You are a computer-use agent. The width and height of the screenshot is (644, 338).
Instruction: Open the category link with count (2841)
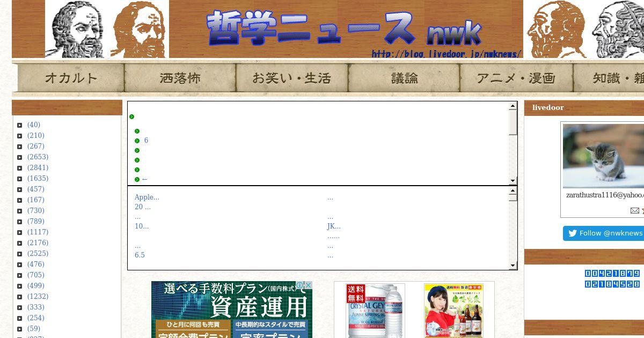click(38, 168)
